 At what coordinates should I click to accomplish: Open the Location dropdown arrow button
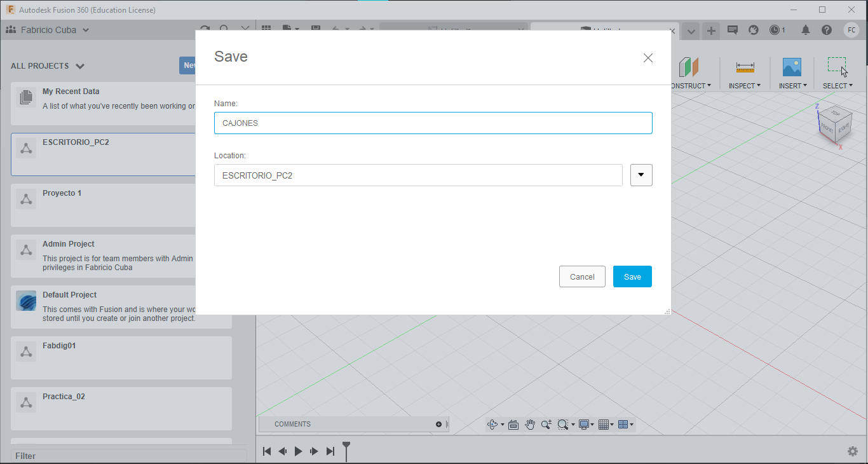tap(641, 175)
